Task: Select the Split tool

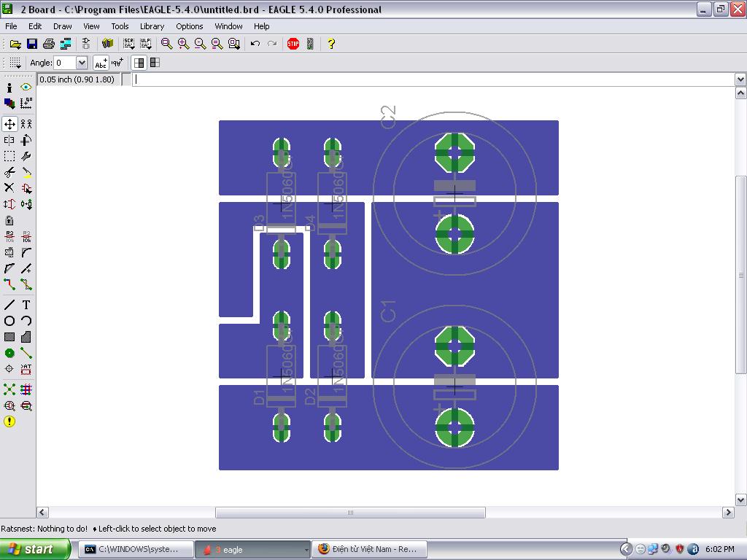Action: pyautogui.click(x=9, y=268)
